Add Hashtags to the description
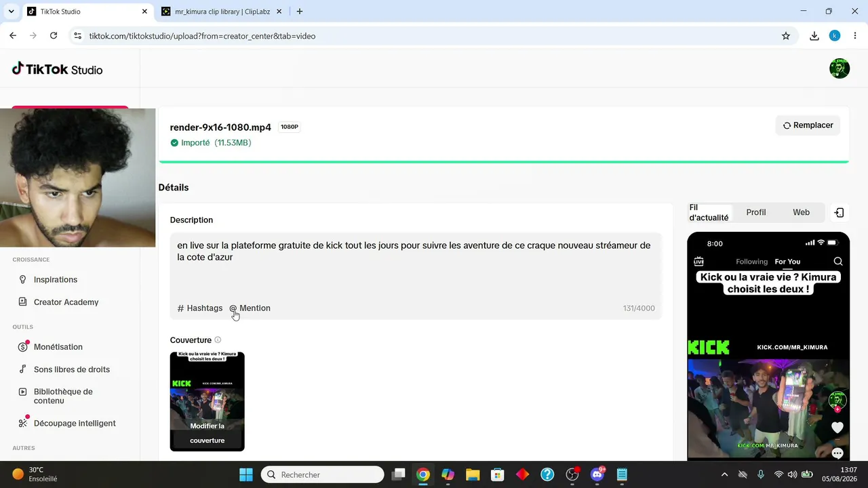The width and height of the screenshot is (868, 488). 200,308
